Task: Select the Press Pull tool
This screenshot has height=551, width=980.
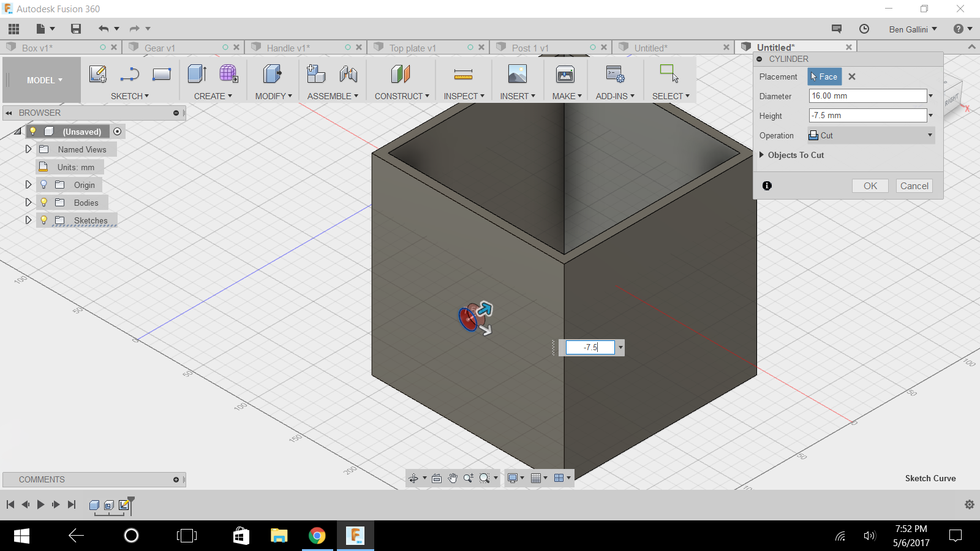Action: tap(273, 74)
